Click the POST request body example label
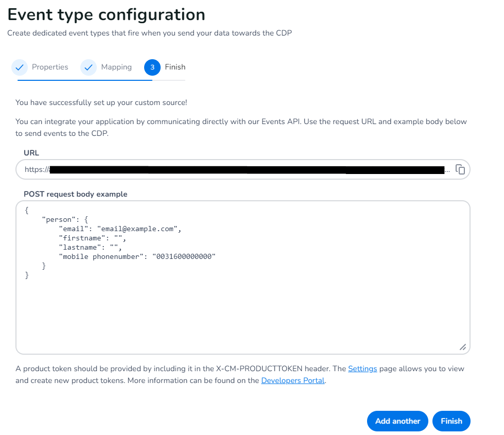Viewport: 504px width, 435px height. [75, 194]
